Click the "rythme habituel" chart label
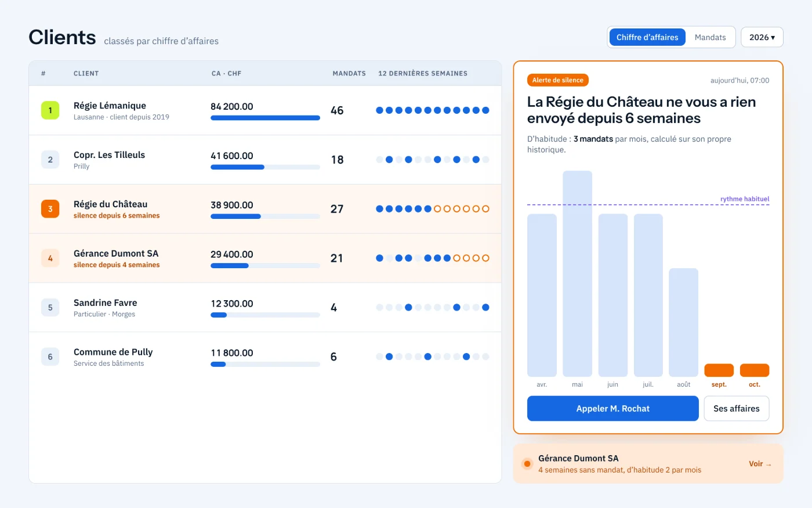 tap(745, 199)
